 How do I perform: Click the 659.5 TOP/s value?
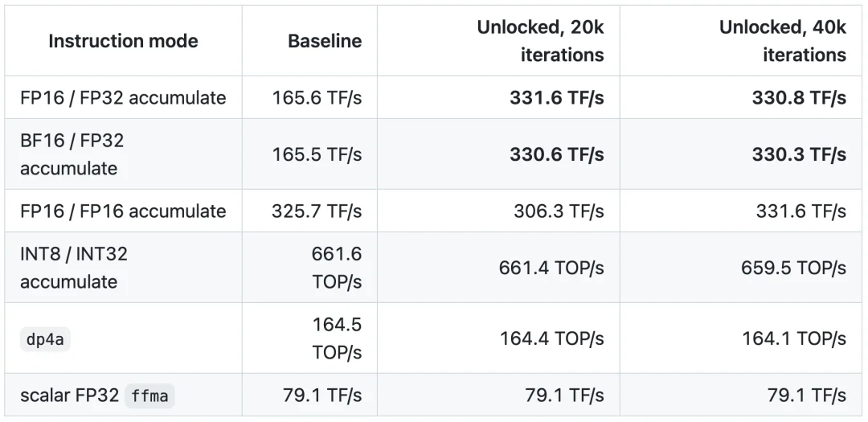(x=794, y=268)
